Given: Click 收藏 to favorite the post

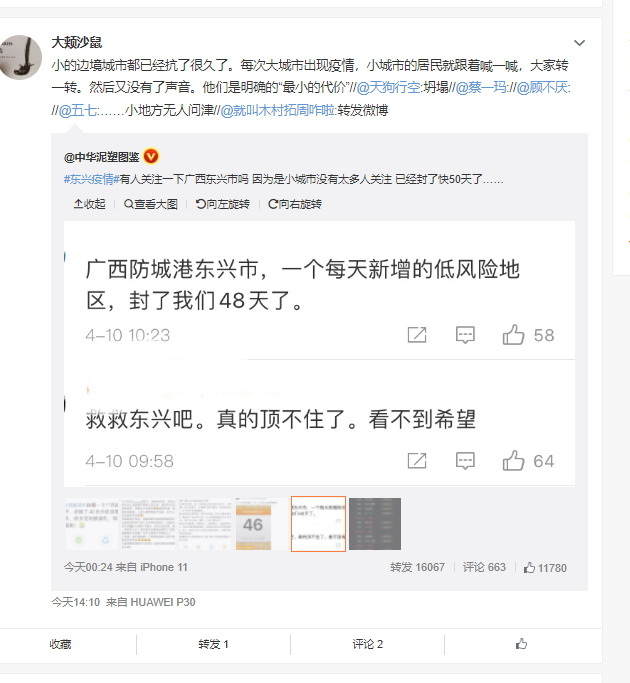Looking at the screenshot, I should click(61, 644).
